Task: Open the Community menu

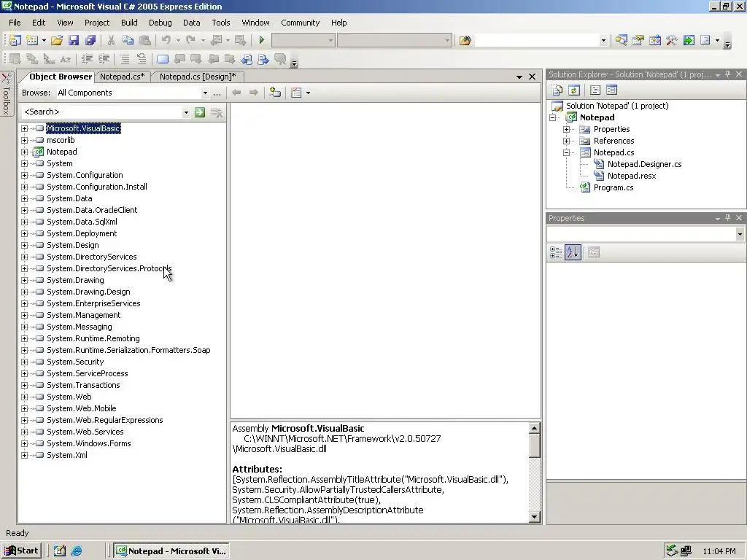Action: pyautogui.click(x=300, y=23)
